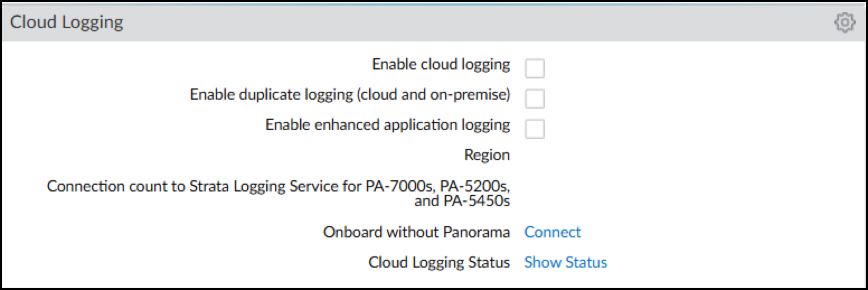Image resolution: width=868 pixels, height=290 pixels.
Task: Open Cloud Logging settings via gear icon
Action: point(844,23)
